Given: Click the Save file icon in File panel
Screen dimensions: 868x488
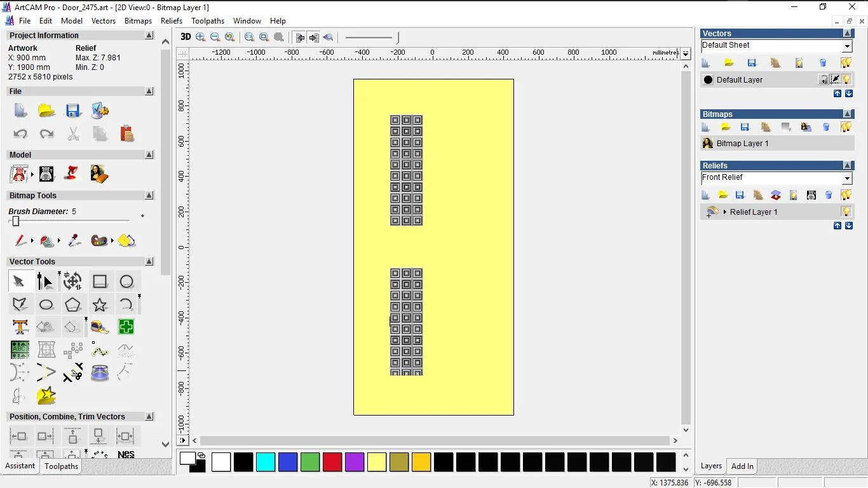Looking at the screenshot, I should 73,111.
